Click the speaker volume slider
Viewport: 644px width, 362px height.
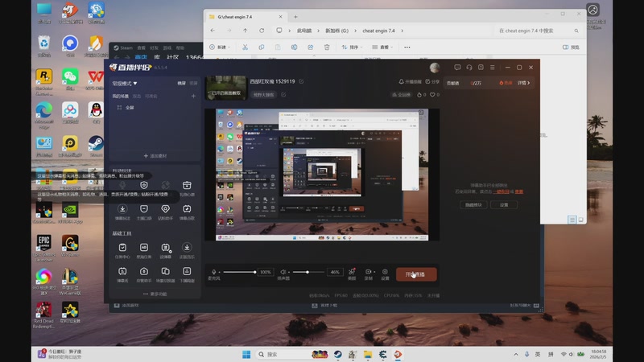pos(308,272)
